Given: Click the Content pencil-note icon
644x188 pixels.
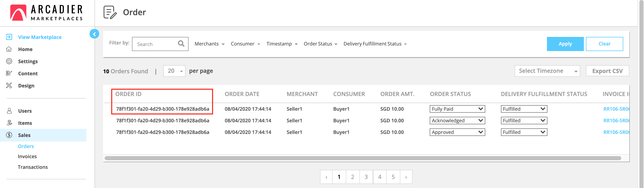Looking at the screenshot, I should pos(9,74).
